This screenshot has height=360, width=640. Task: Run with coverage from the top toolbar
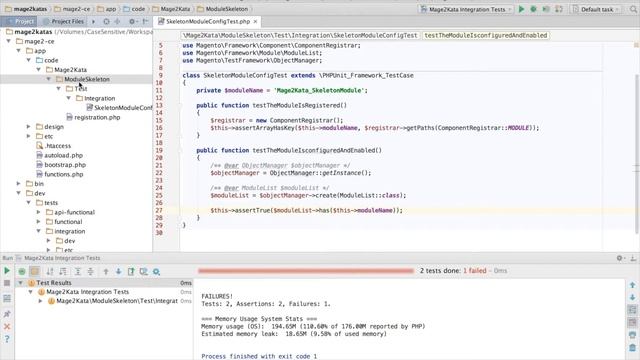(546, 9)
